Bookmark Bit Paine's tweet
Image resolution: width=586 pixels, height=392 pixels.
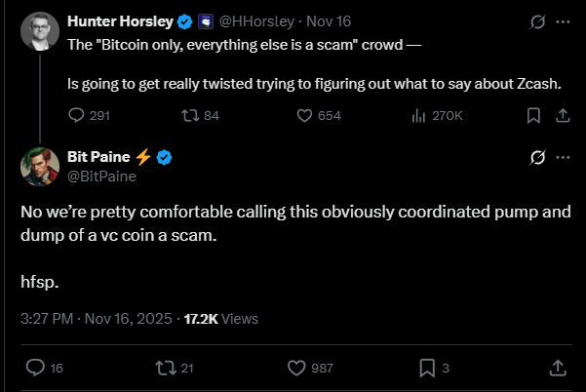[x=426, y=368]
